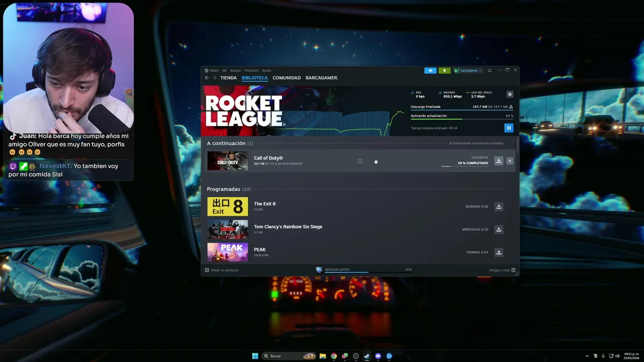Click Call of Duty 19% progress bar

[x=464, y=166]
